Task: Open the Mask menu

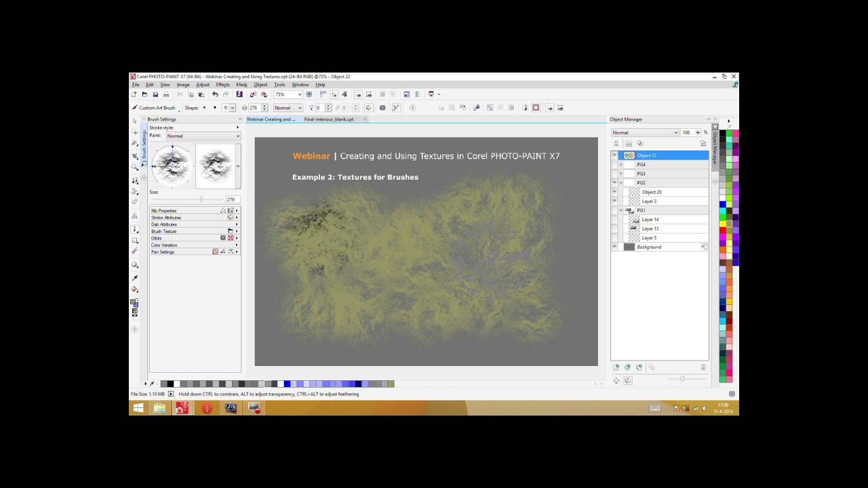Action: point(241,85)
